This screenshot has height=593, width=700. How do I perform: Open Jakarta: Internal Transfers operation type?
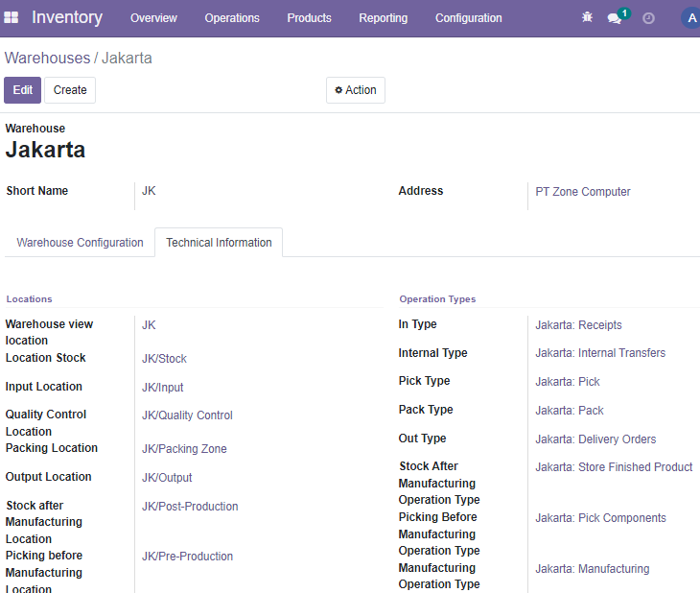point(600,353)
